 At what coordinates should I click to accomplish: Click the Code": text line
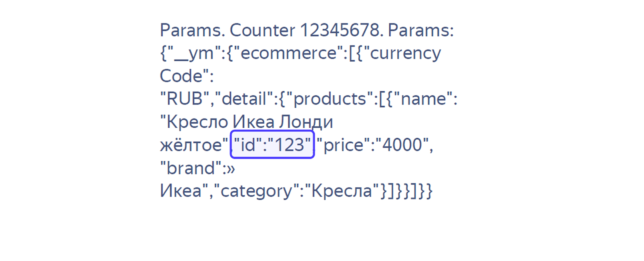[x=187, y=76]
